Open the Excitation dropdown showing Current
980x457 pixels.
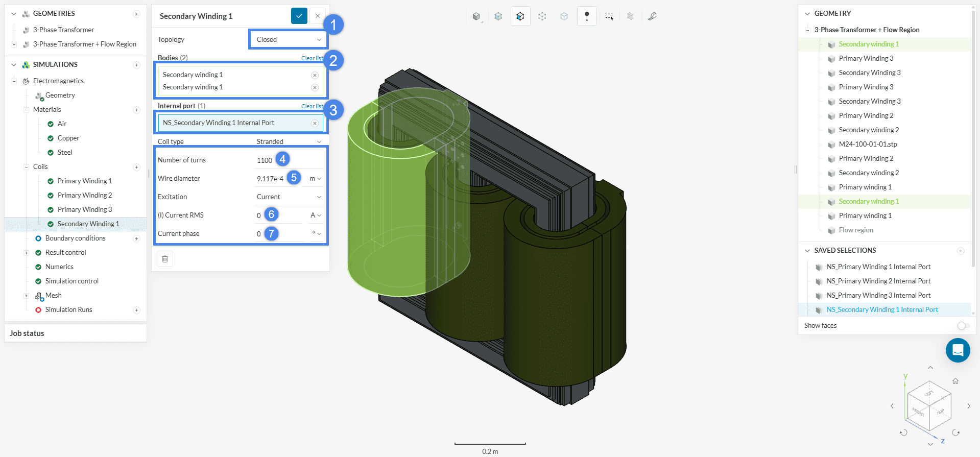coord(289,197)
